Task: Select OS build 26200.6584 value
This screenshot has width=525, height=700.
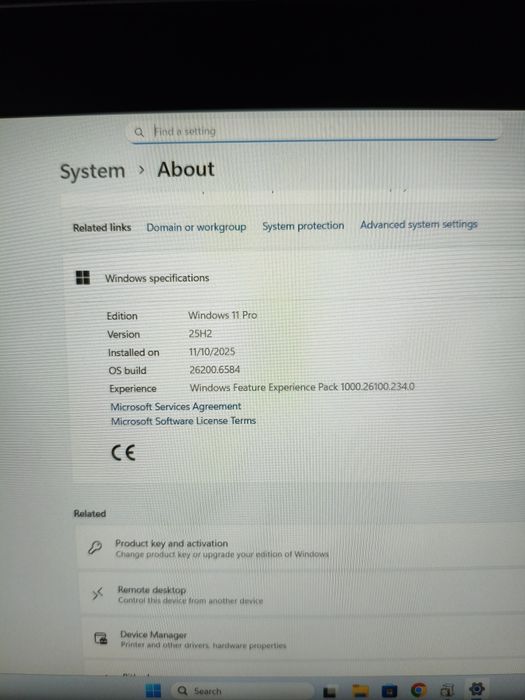Action: click(214, 370)
